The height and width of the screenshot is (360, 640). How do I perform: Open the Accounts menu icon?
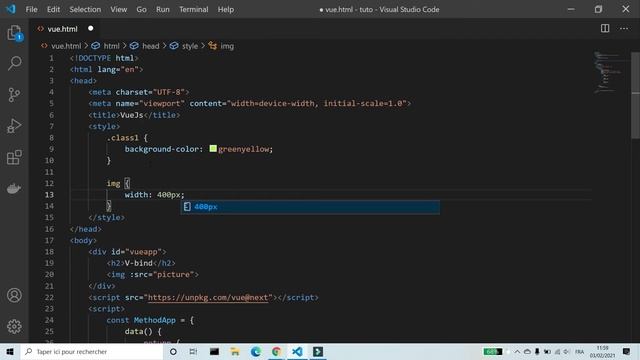click(14, 295)
